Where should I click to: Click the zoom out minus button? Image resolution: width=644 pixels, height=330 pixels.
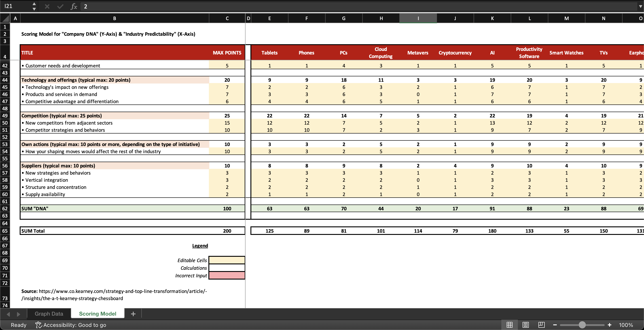click(x=555, y=325)
